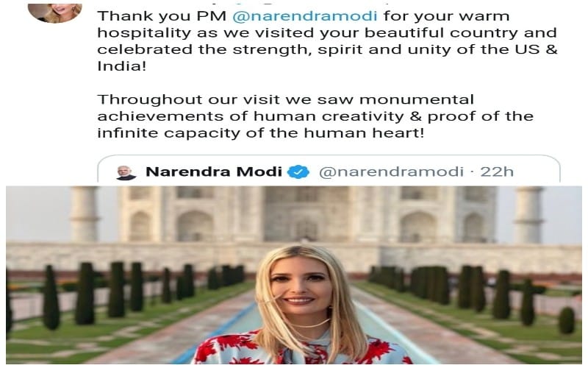Click the left minaret in the photo
The image size is (588, 368).
coord(85,214)
